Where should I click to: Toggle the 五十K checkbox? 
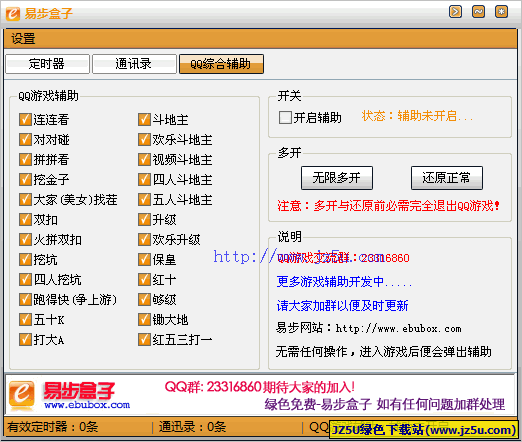tap(25, 319)
